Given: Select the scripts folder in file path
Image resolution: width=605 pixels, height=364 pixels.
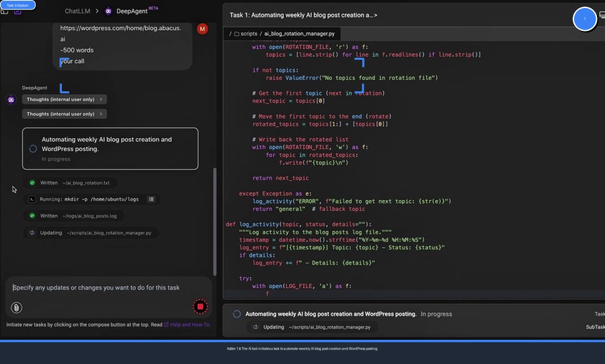Looking at the screenshot, I should pos(246,33).
